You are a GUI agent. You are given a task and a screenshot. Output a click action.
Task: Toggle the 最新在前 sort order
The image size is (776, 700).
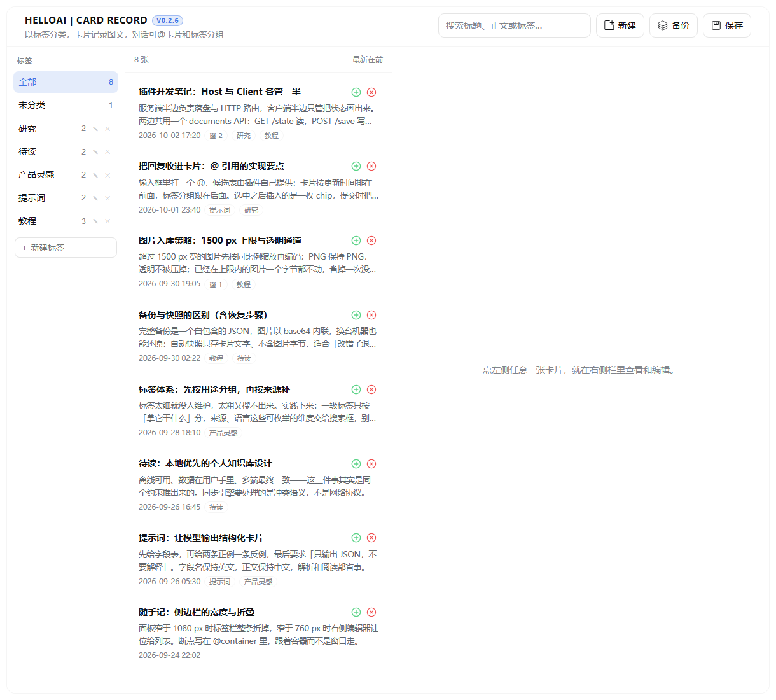click(368, 60)
